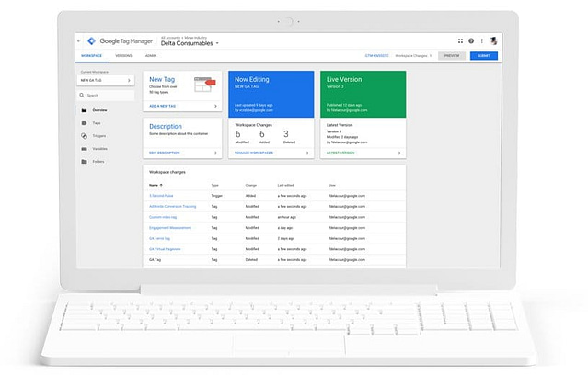Click the user account avatar

(x=493, y=40)
